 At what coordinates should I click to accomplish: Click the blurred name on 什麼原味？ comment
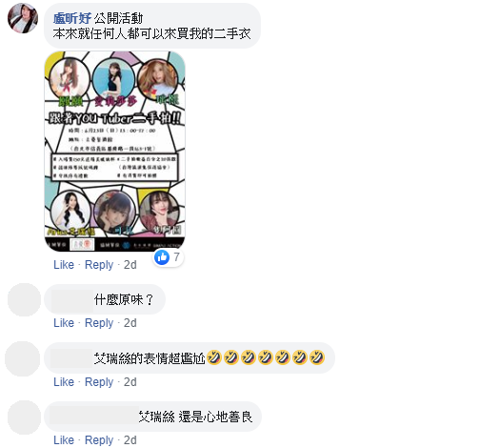[72, 300]
